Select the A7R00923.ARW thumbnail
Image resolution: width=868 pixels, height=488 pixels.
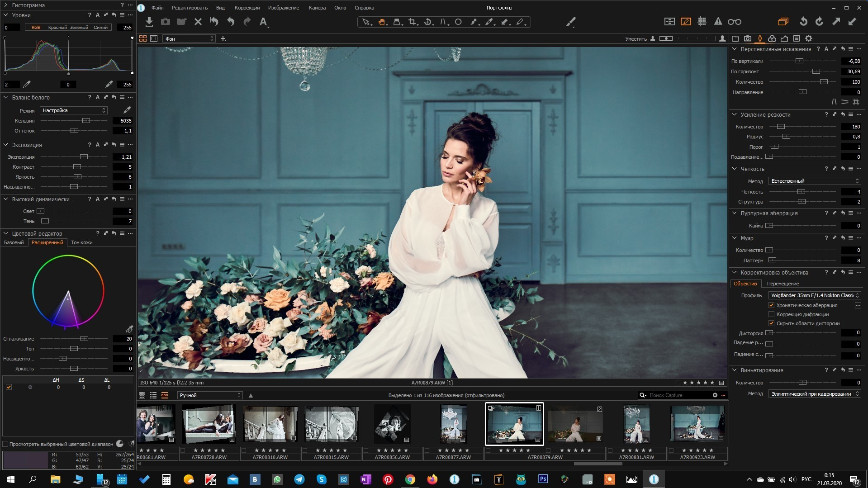click(697, 424)
